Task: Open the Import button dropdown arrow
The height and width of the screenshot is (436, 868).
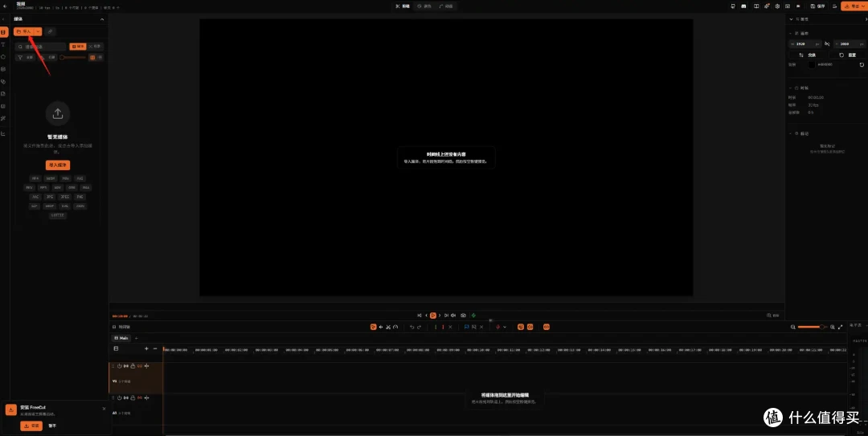Action: [39, 31]
